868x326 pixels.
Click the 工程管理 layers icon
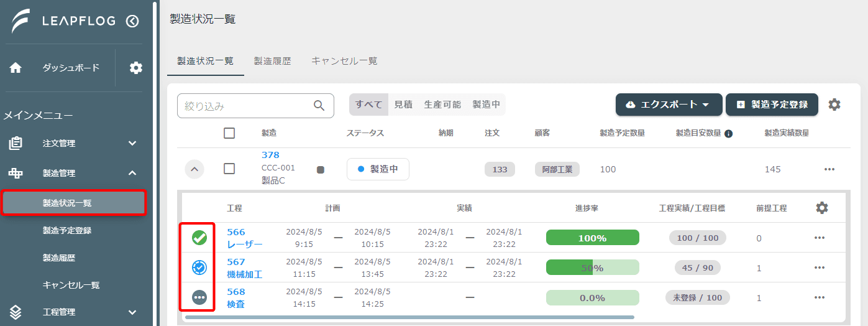pyautogui.click(x=16, y=312)
